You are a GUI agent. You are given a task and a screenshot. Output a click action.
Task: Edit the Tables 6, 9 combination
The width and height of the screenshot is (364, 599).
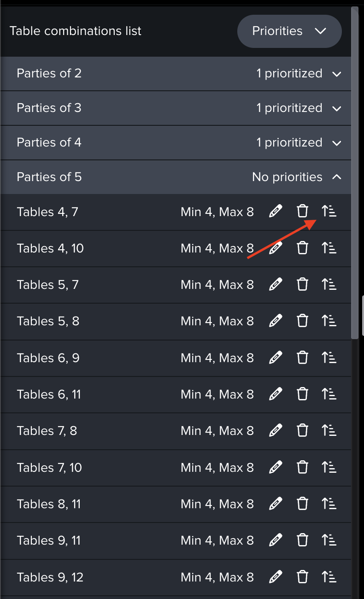click(275, 358)
